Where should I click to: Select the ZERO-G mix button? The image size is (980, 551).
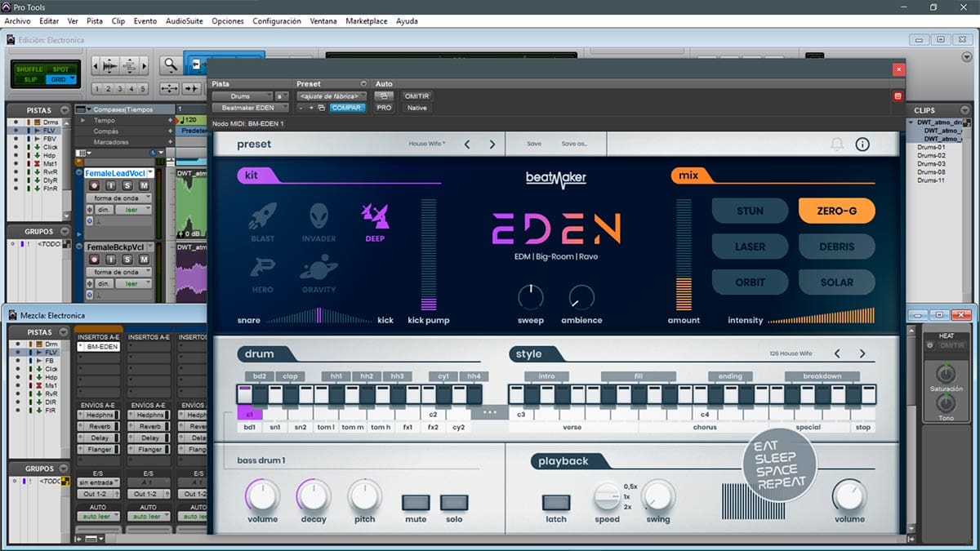pos(836,211)
